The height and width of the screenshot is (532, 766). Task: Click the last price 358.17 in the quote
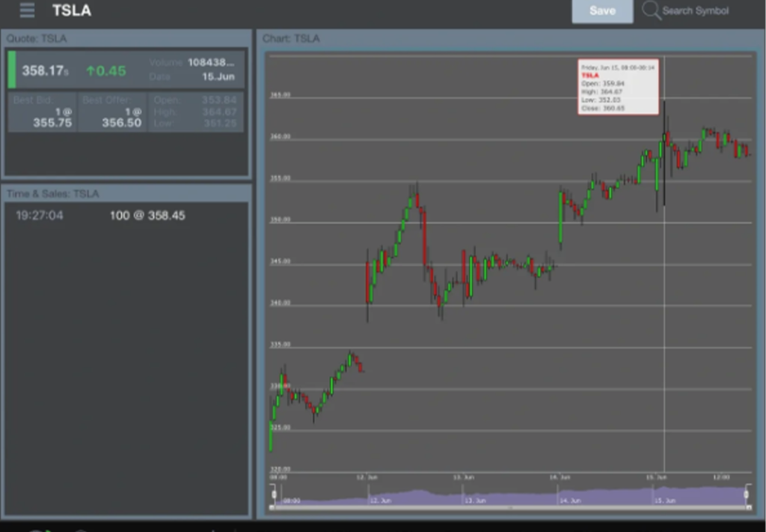(43, 71)
